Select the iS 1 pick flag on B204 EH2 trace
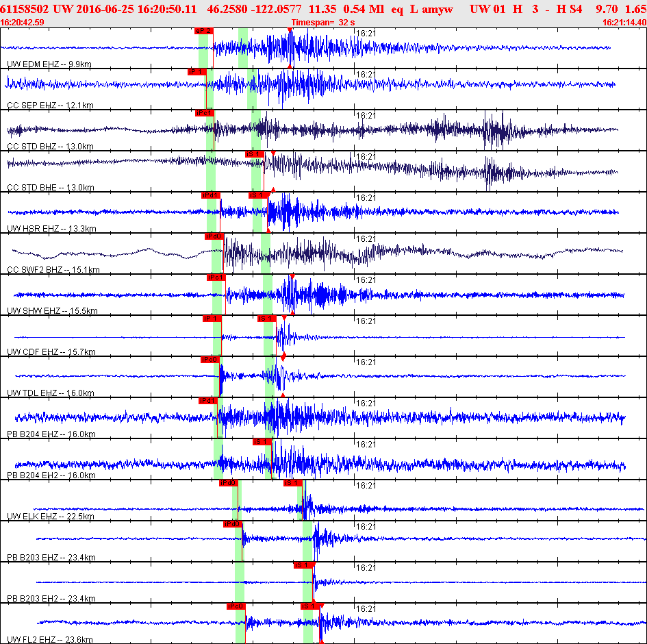Screen dimensions: 647x644 (262, 442)
